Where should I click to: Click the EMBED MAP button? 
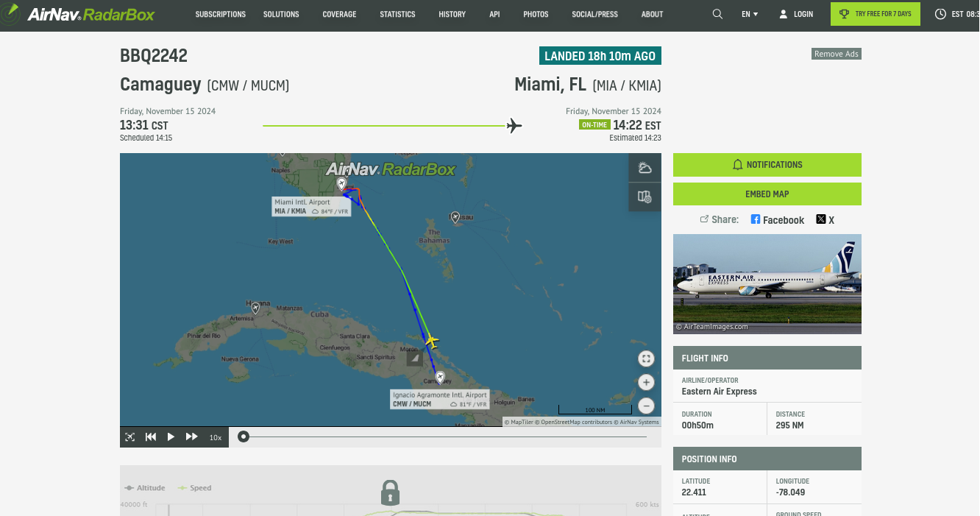click(x=767, y=194)
